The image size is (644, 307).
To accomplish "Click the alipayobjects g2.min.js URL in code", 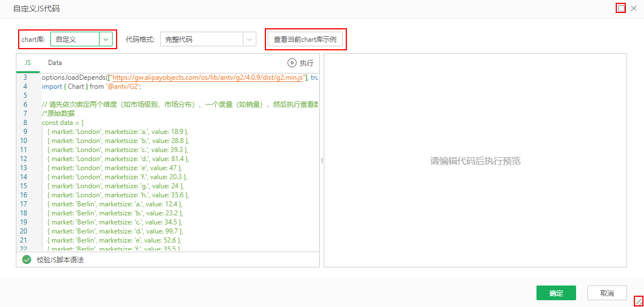I will [209, 77].
